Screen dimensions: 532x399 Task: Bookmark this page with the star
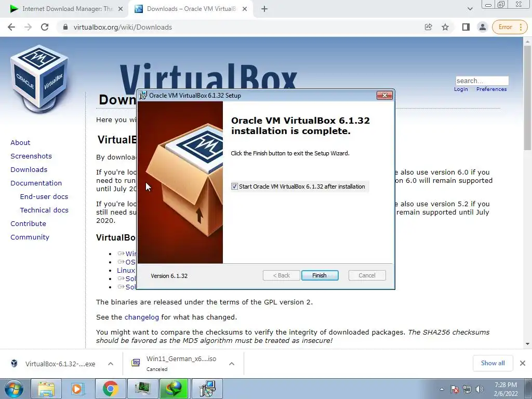point(445,27)
